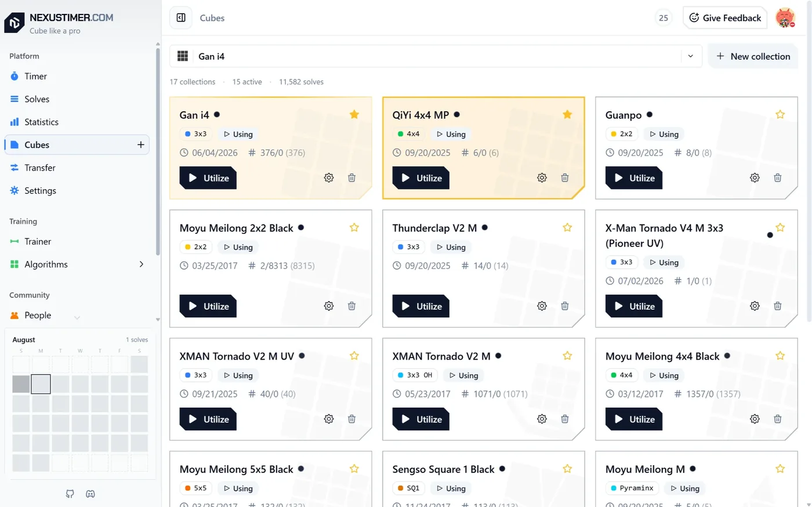This screenshot has width=812, height=507.
Task: Go to the Solves page
Action: click(x=77, y=99)
